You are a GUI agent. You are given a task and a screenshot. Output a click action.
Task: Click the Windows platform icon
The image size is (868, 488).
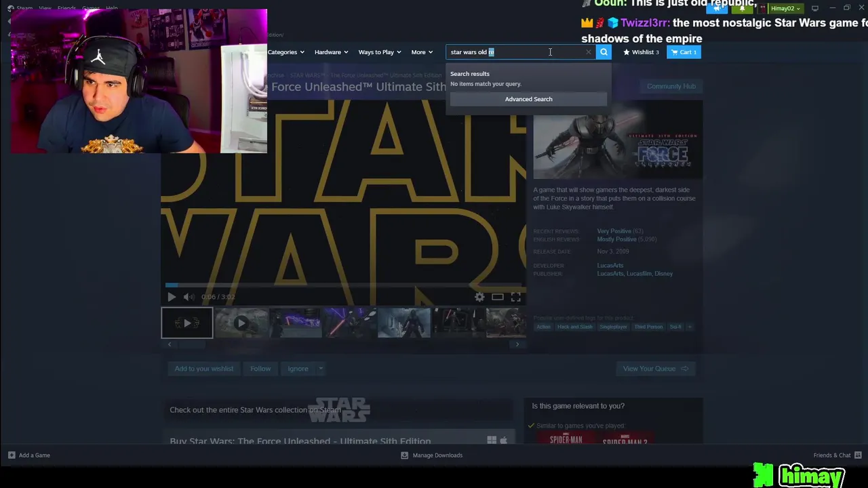click(x=492, y=441)
